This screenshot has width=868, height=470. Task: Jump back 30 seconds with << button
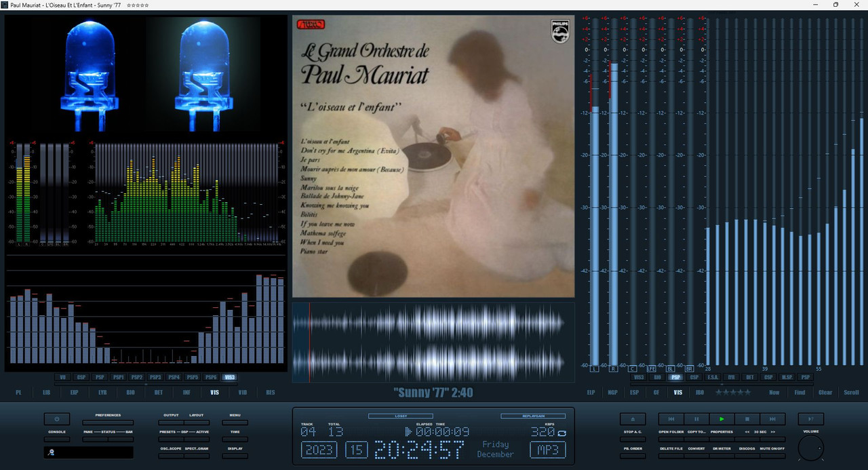click(x=747, y=439)
